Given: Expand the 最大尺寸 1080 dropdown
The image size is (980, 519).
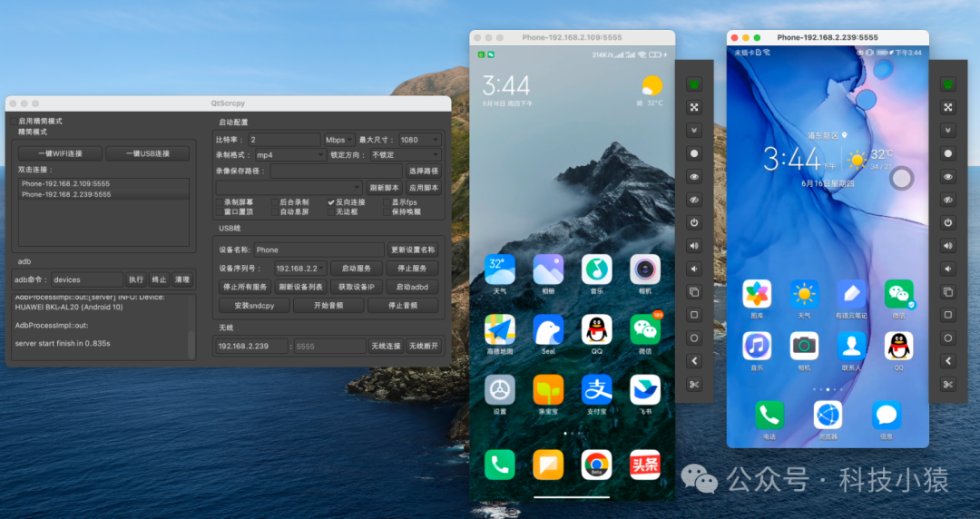Looking at the screenshot, I should [x=419, y=140].
